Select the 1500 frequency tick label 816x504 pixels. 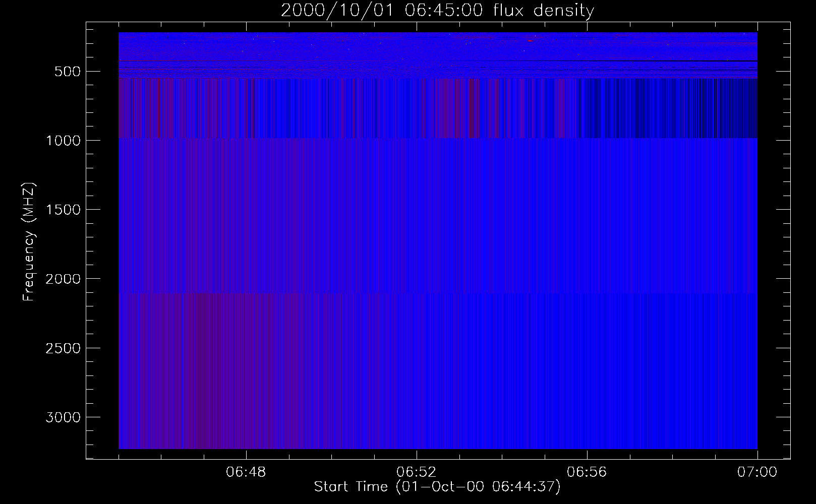(x=63, y=210)
